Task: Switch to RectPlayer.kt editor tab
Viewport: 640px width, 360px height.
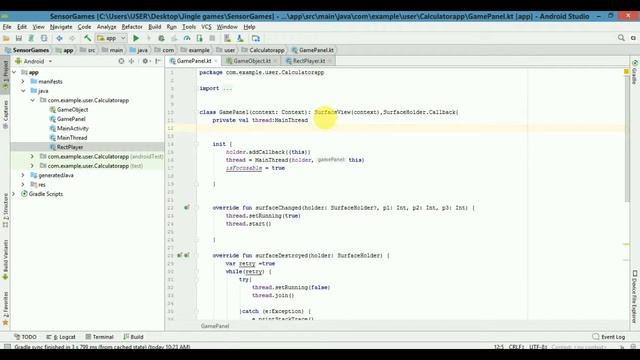Action: click(309, 61)
